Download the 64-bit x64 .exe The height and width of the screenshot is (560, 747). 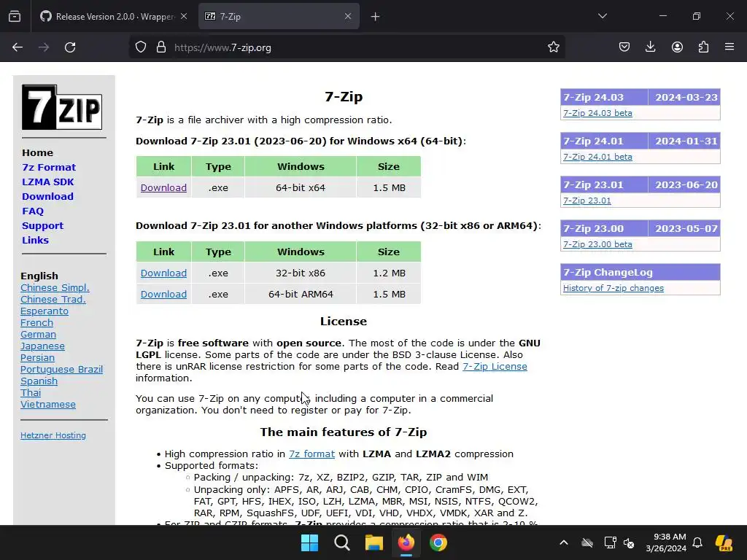(163, 187)
